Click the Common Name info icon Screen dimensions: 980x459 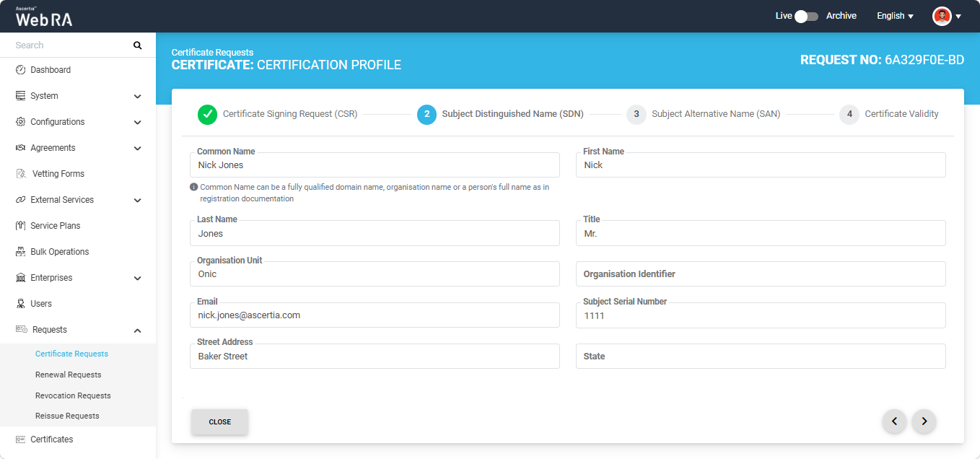[x=193, y=187]
